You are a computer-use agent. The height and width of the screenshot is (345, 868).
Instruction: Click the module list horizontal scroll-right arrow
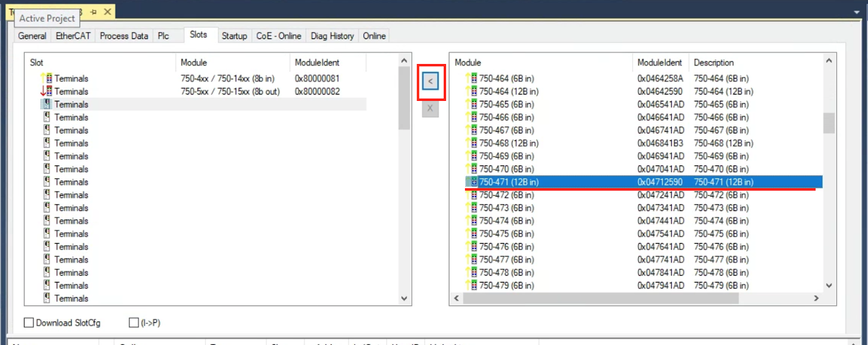[x=816, y=298]
